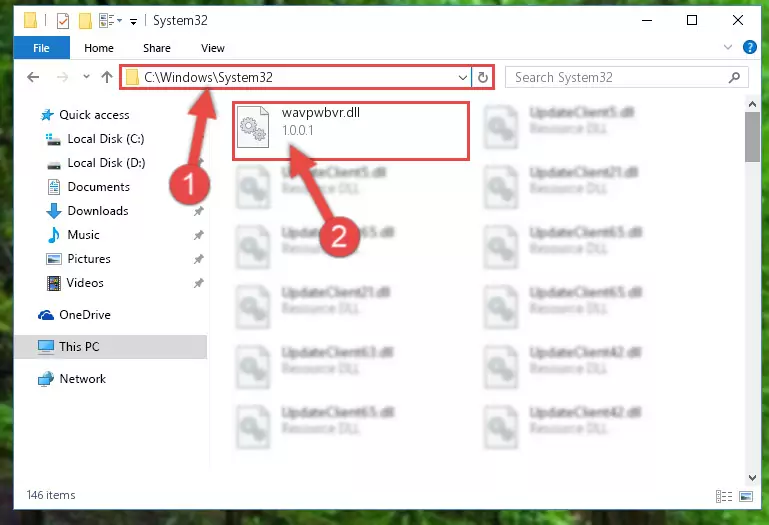This screenshot has height=525, width=769.
Task: Click the Properties quick access toolbar icon
Action: [63, 21]
